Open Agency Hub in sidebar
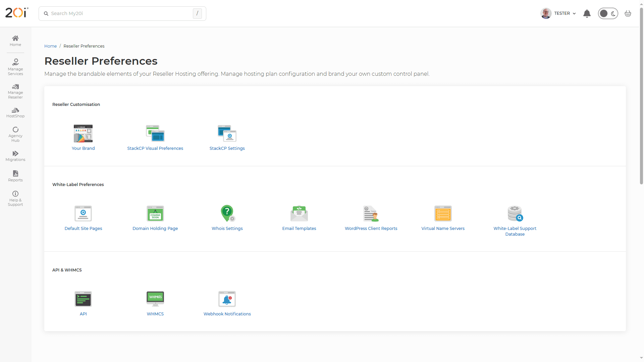 [15, 134]
